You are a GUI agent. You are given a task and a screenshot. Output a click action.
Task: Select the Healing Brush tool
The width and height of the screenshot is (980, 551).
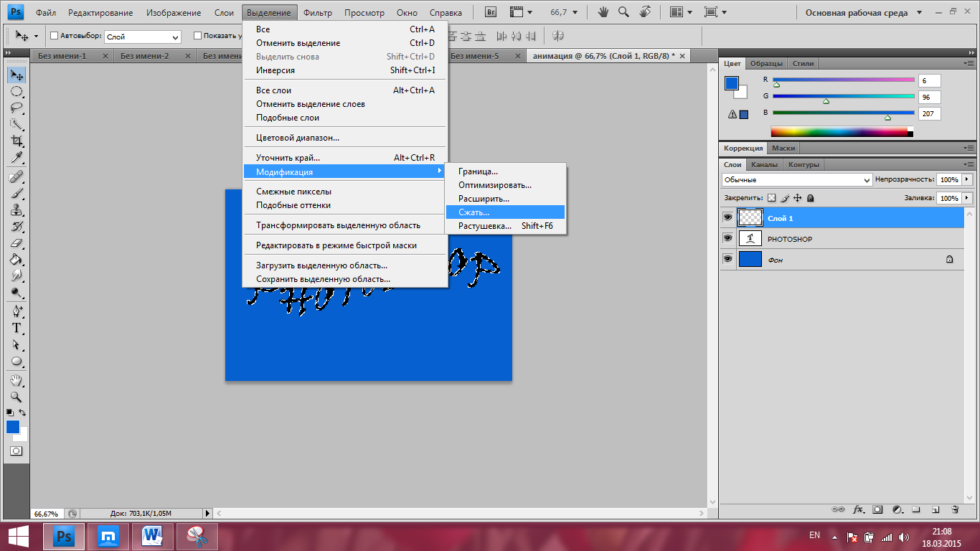(x=17, y=176)
